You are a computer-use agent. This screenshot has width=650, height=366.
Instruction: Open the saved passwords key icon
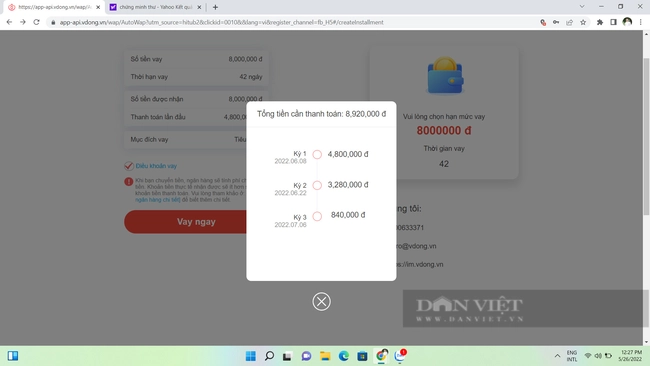point(556,22)
